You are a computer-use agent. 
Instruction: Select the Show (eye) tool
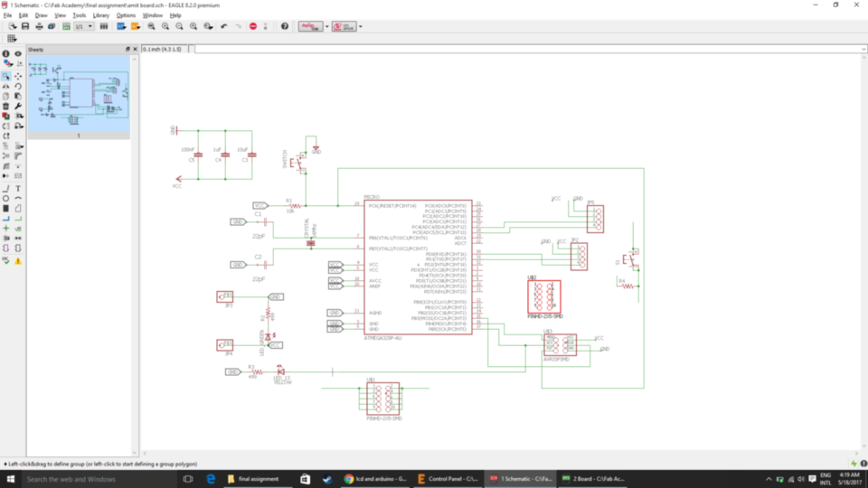coord(18,53)
